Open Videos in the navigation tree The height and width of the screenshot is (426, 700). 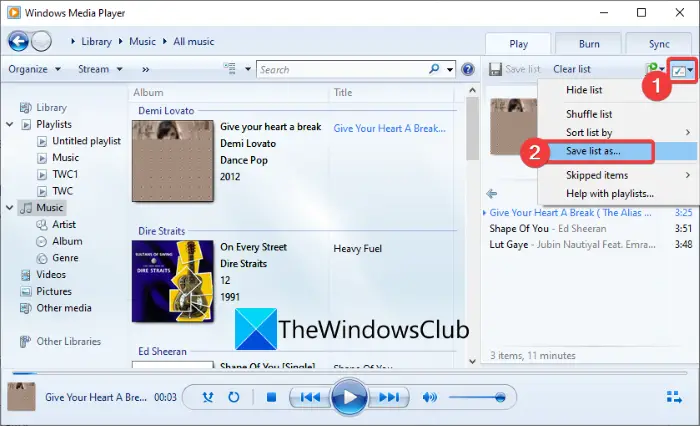[51, 275]
